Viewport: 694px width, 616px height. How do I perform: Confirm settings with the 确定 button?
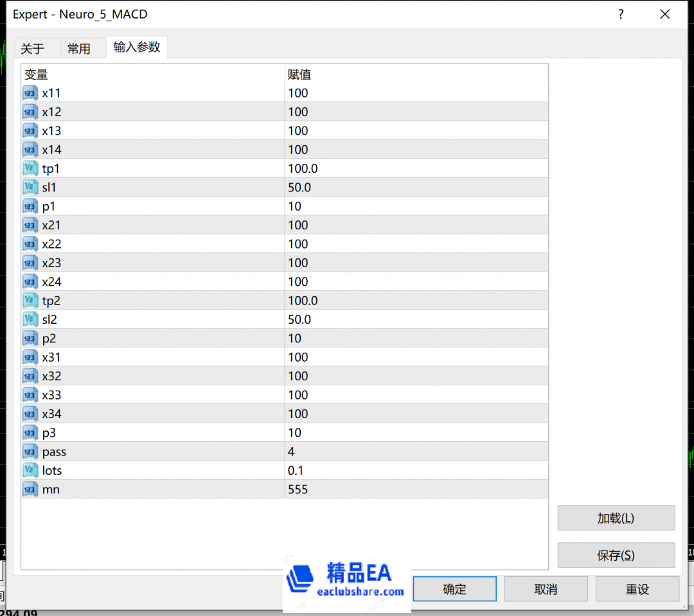454,589
